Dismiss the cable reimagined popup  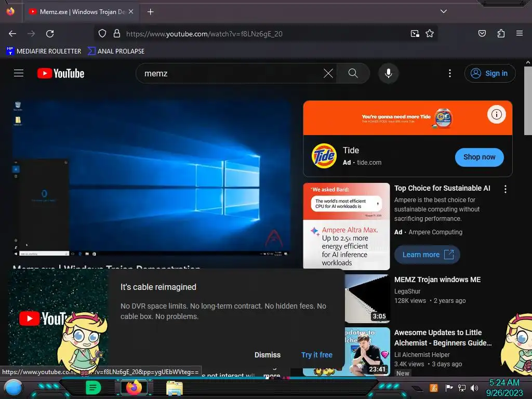[268, 355]
